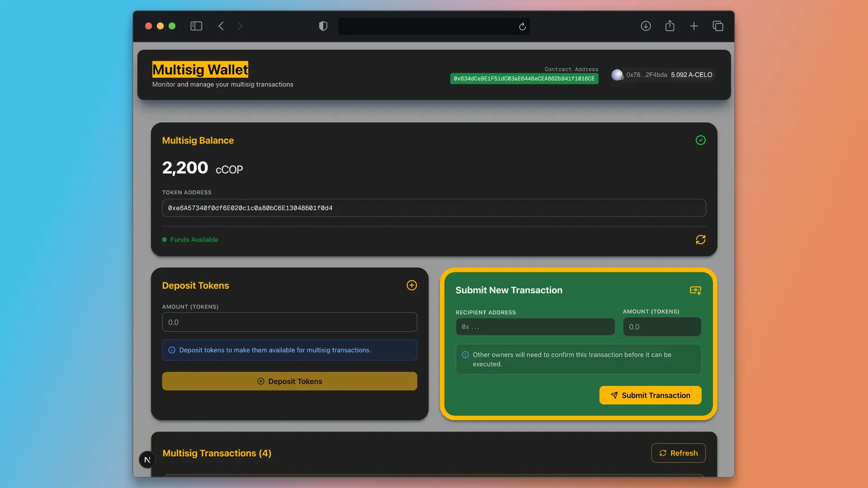Click the info icon next to deposit tokens hint
868x488 pixels.
tap(172, 350)
